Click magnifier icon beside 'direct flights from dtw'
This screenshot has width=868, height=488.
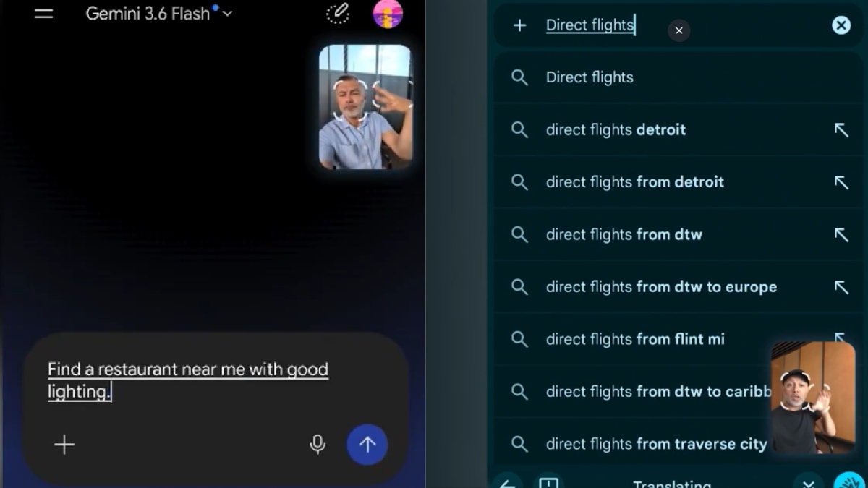[519, 234]
